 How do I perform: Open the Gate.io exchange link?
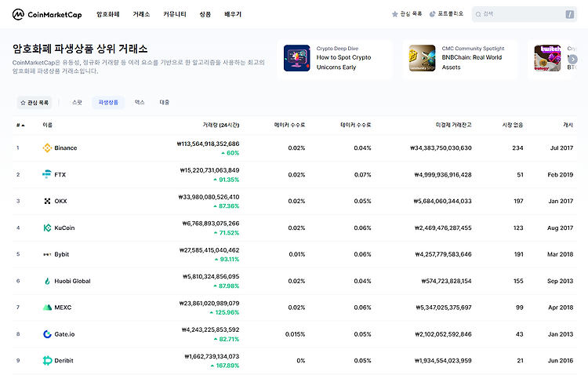[64, 334]
